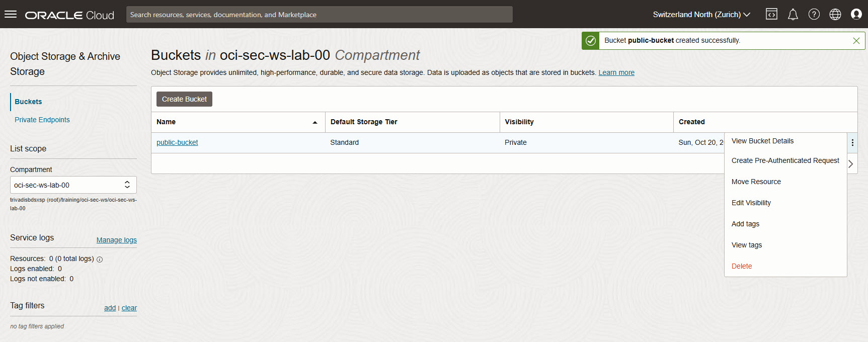Image resolution: width=868 pixels, height=342 pixels.
Task: Click the Visibility column header
Action: tap(519, 122)
